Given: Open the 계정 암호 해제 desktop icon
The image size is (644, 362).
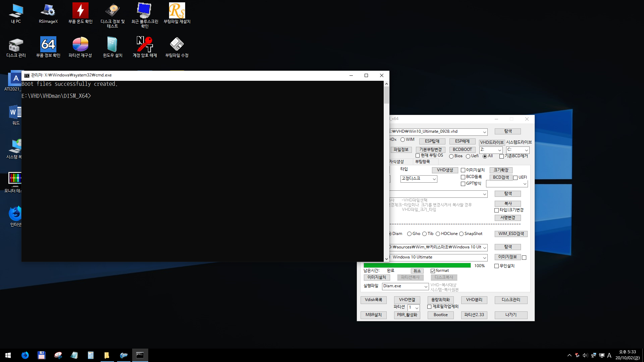Looking at the screenshot, I should click(145, 47).
